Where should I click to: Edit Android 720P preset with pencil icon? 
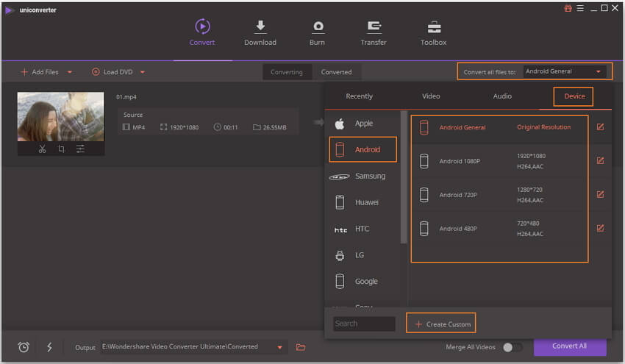600,194
